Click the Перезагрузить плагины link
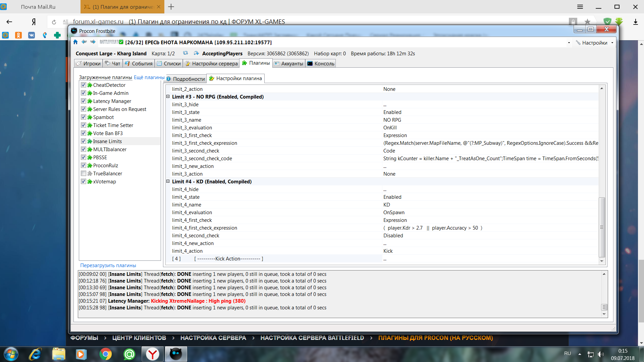Screen dimensions: 644x362 (x=108, y=265)
